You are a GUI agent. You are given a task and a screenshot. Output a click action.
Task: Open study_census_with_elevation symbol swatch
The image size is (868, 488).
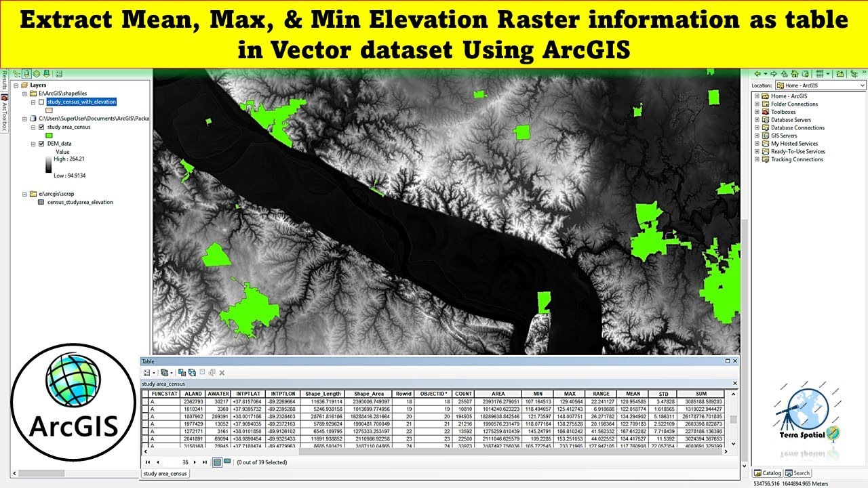click(x=50, y=110)
